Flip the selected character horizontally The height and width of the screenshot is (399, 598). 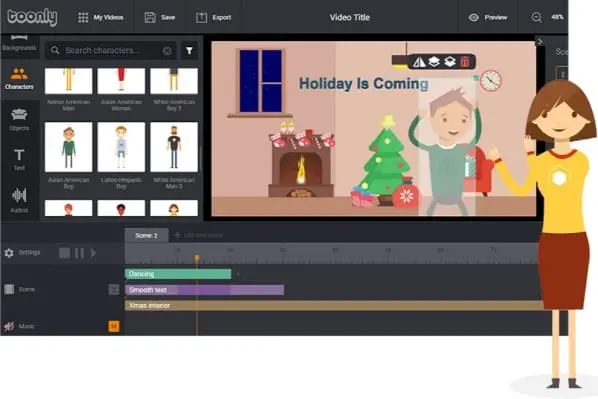pos(419,62)
